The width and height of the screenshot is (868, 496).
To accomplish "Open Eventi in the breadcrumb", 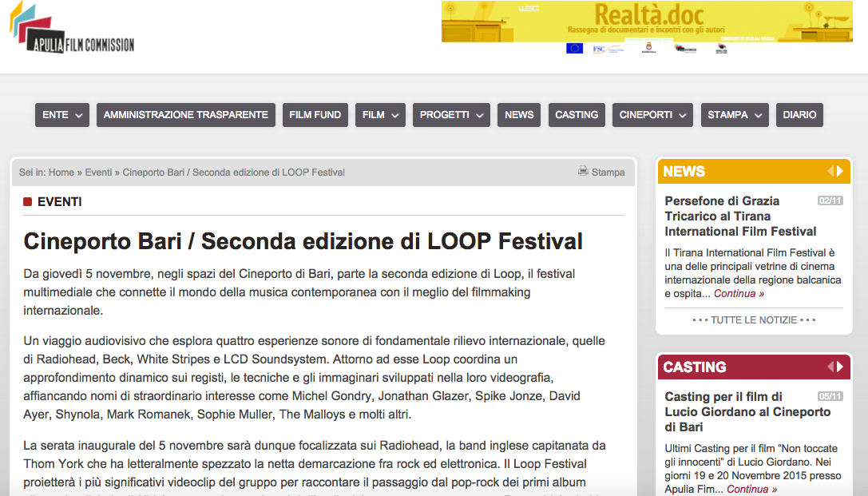I will pos(98,173).
